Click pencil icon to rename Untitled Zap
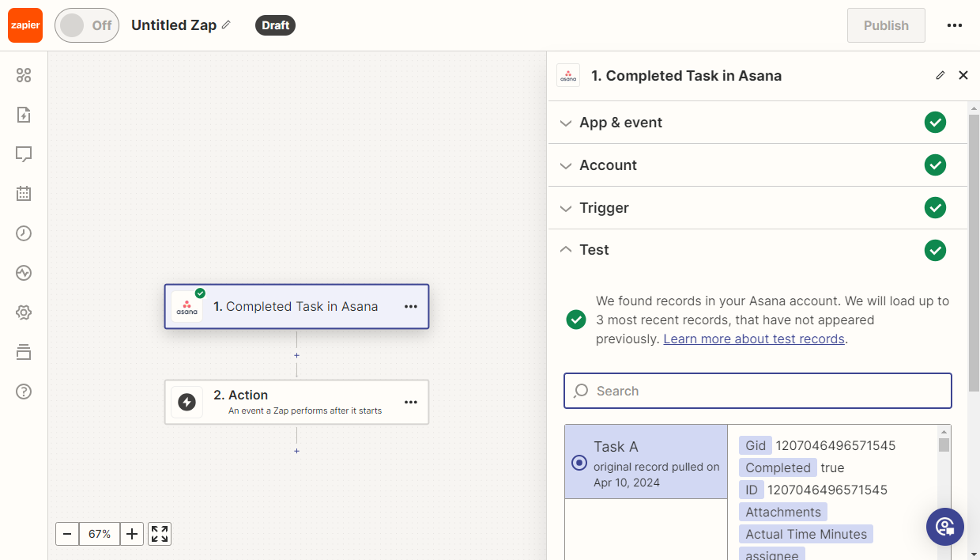 [226, 25]
